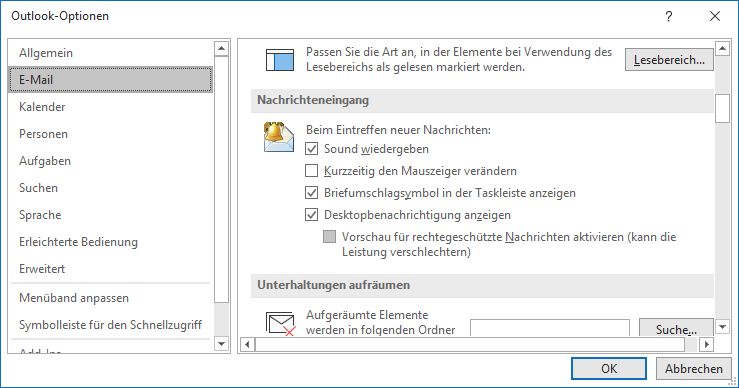The height and width of the screenshot is (388, 739).
Task: Confirm with the OK button
Action: 609,369
